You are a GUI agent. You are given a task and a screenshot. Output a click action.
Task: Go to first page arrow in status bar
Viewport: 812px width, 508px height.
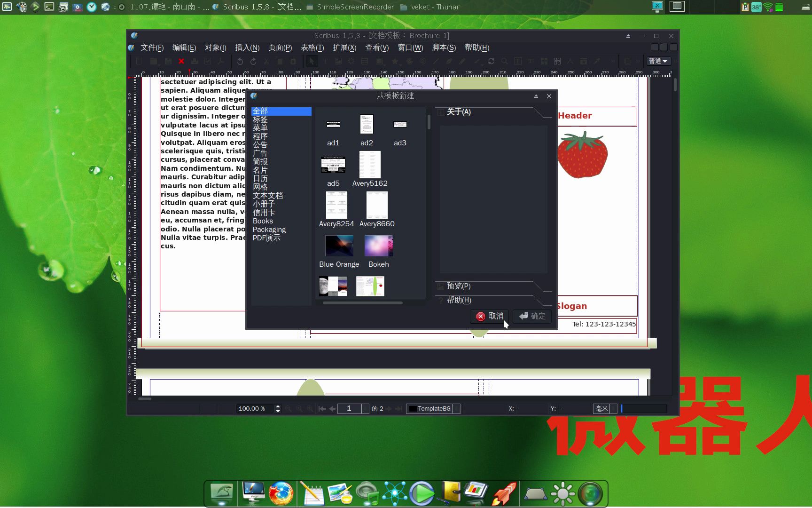click(322, 409)
